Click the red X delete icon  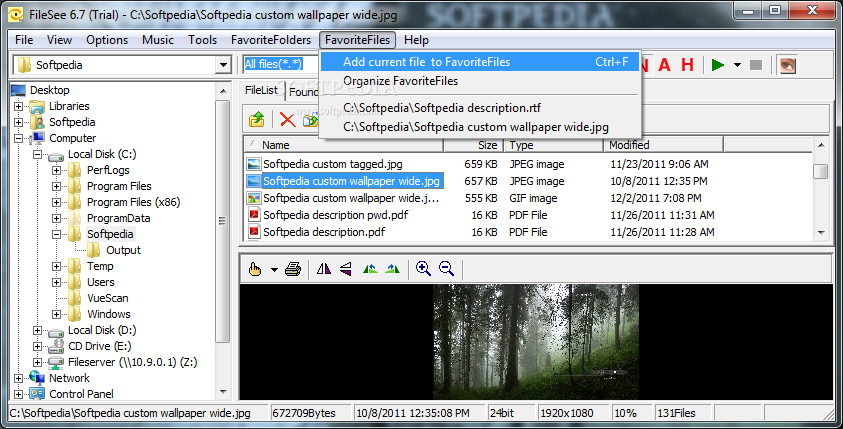pos(288,119)
